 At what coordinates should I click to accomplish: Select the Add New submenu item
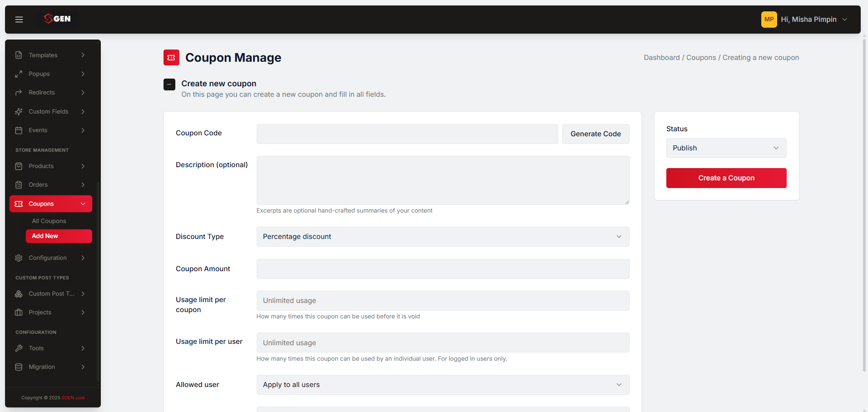click(x=59, y=236)
